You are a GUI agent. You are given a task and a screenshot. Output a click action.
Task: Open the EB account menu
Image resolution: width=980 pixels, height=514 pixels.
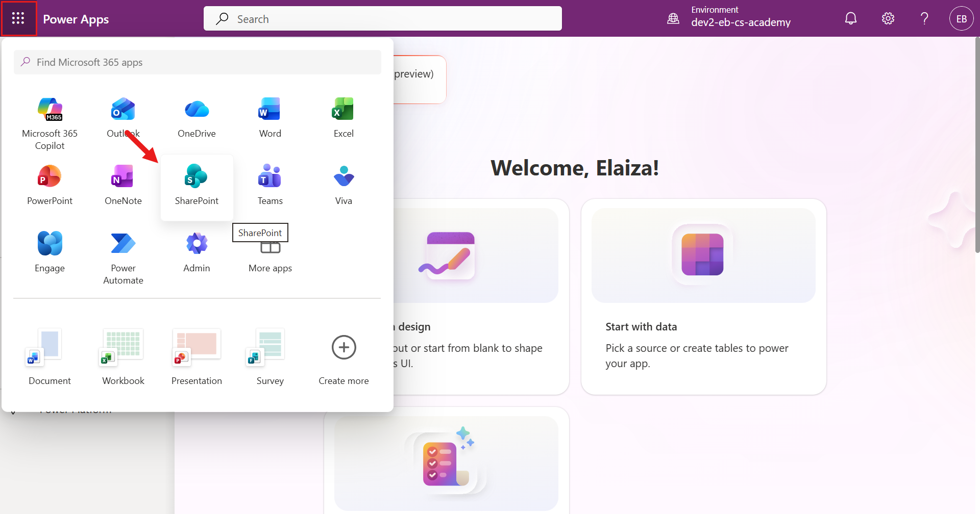click(x=962, y=19)
